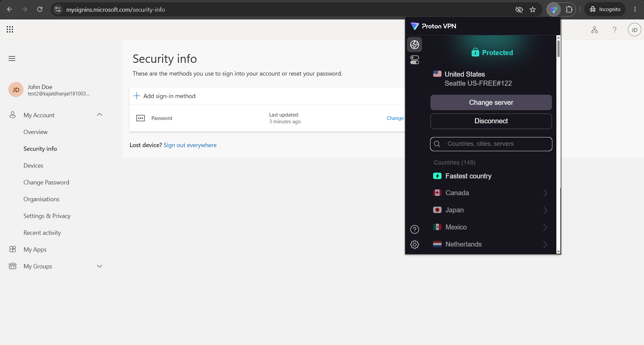644x345 pixels.
Task: Collapse the My Account section
Action: (x=99, y=115)
